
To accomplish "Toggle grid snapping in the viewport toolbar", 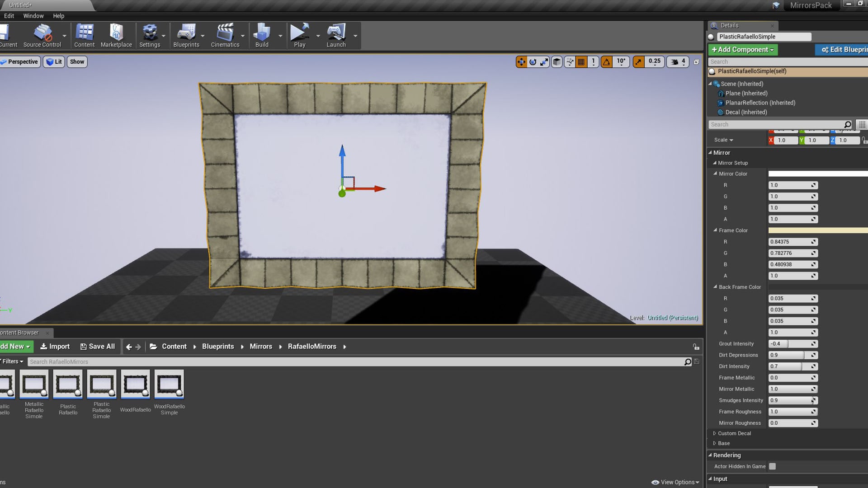I will click(581, 62).
